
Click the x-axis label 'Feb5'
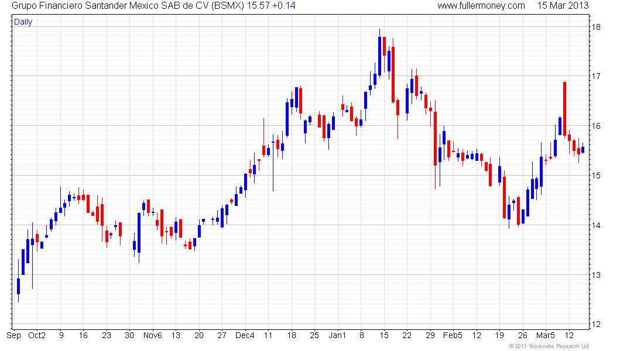pyautogui.click(x=453, y=335)
